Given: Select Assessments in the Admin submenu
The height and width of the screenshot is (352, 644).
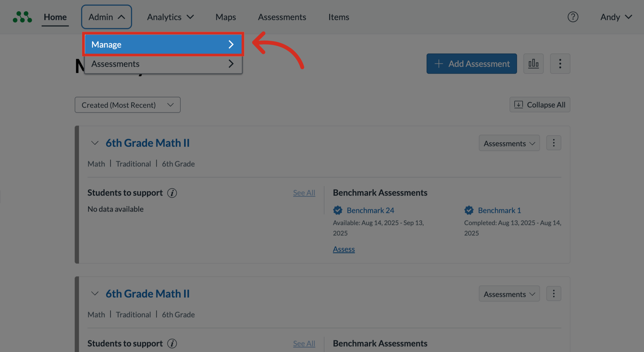Looking at the screenshot, I should [163, 64].
